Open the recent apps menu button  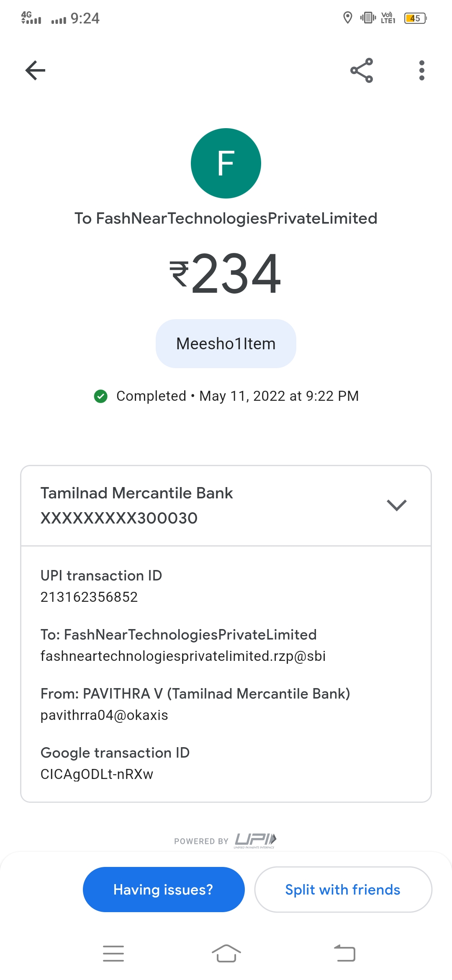coord(113,954)
